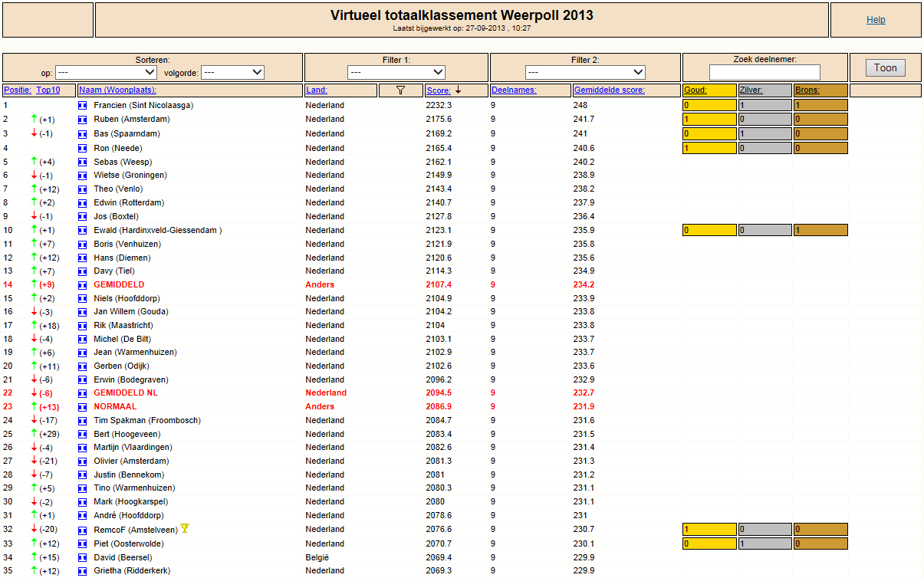
Task: Click the blue icon beside David (Beersel)
Action: 83,557
